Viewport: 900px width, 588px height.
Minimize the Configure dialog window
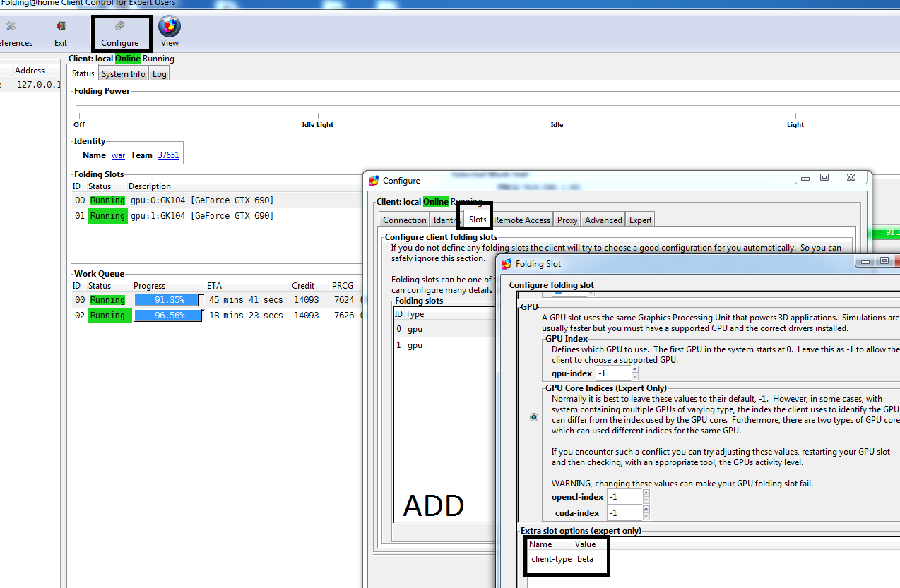[805, 179]
